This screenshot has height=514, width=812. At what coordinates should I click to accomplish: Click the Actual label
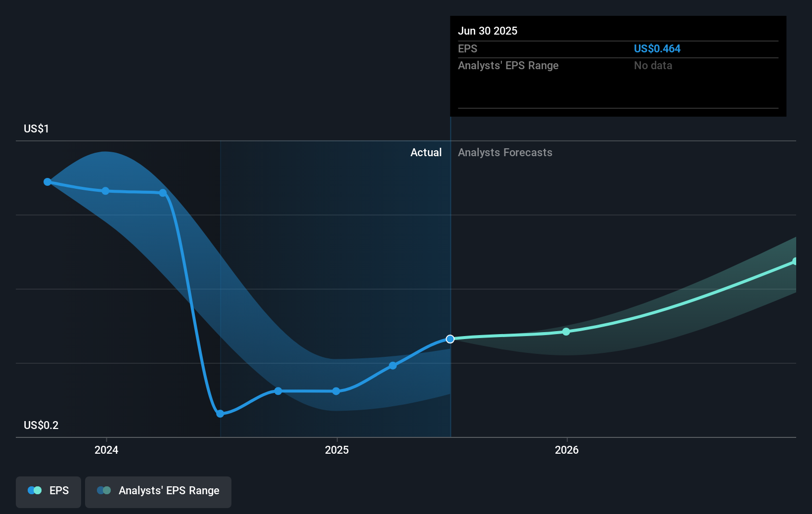(x=426, y=153)
